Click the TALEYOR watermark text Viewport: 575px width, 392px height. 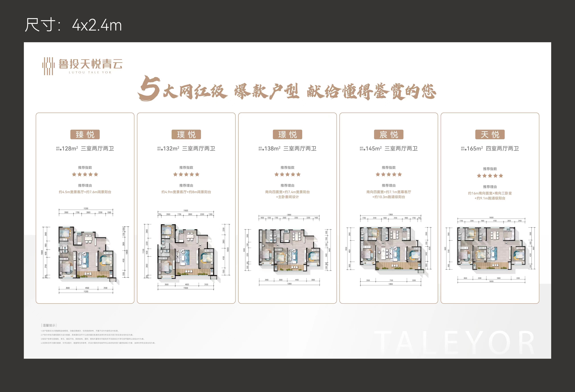pos(454,342)
